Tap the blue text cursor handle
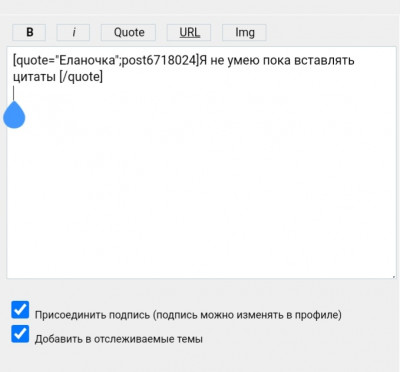400x372 pixels. pyautogui.click(x=14, y=115)
